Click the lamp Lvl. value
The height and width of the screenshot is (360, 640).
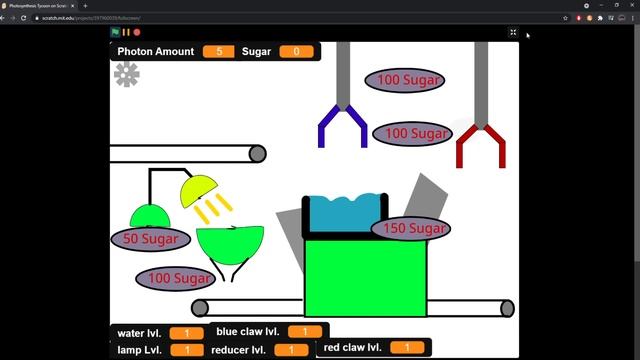(x=187, y=350)
